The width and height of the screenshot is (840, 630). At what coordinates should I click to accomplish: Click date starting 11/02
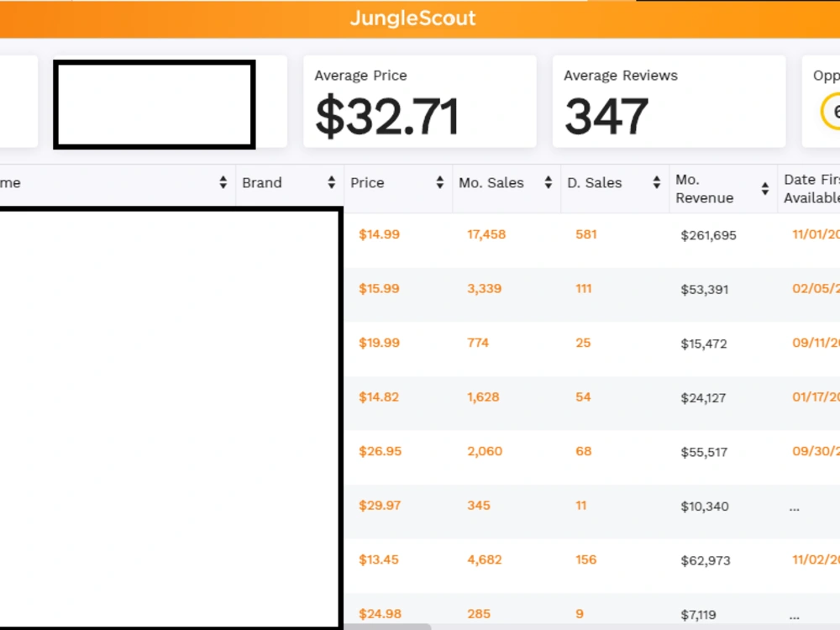coord(816,559)
